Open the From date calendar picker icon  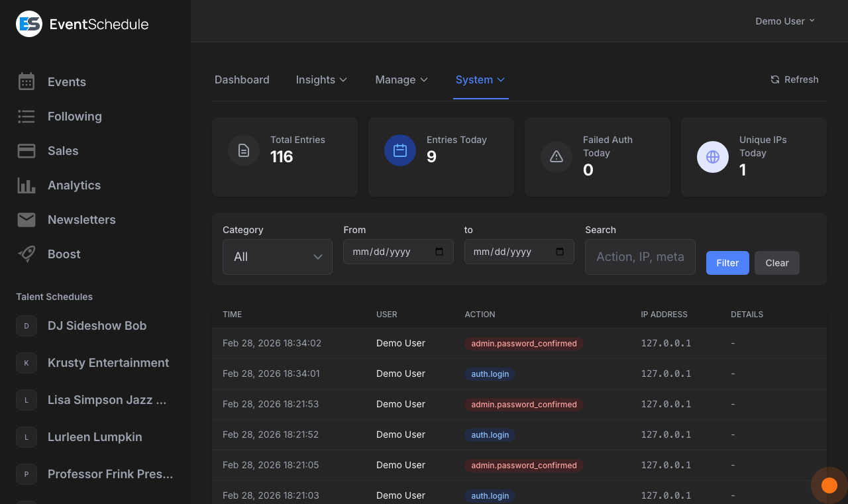439,252
